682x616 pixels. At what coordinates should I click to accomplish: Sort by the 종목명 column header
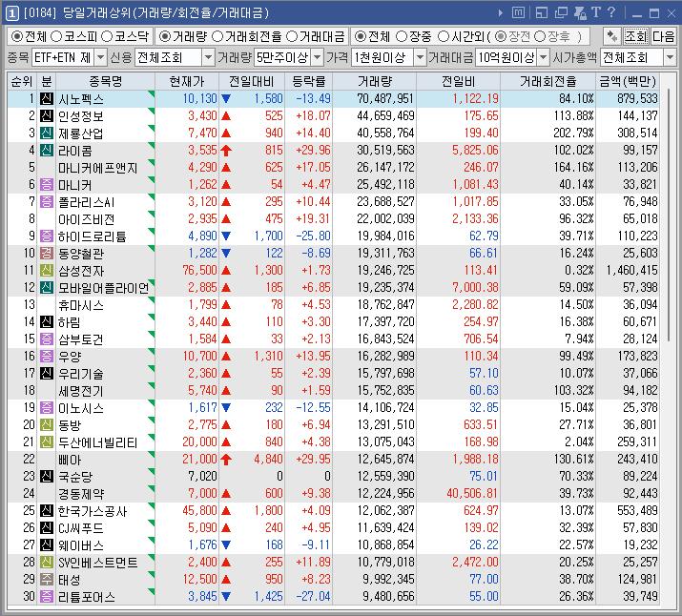coord(105,81)
